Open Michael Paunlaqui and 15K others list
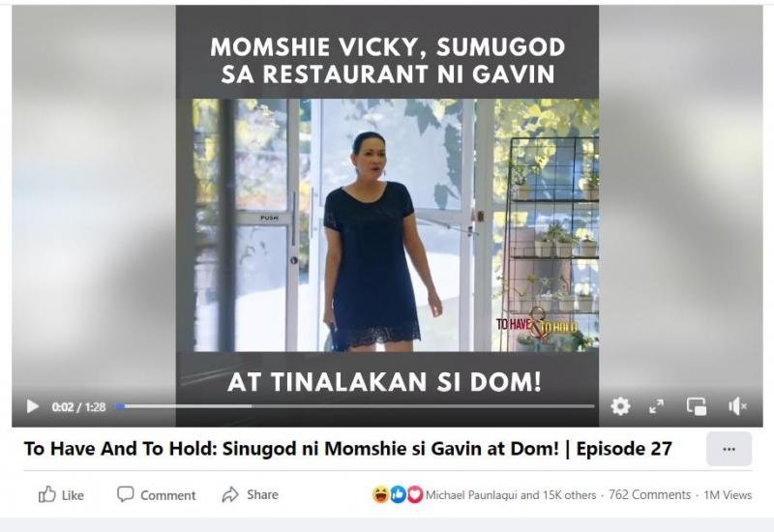The height and width of the screenshot is (532, 774). click(511, 495)
